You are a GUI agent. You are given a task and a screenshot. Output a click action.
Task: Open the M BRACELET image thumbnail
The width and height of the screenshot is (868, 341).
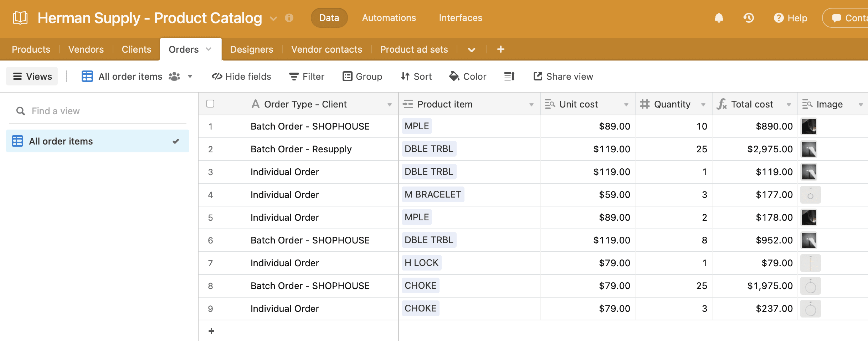(x=810, y=195)
